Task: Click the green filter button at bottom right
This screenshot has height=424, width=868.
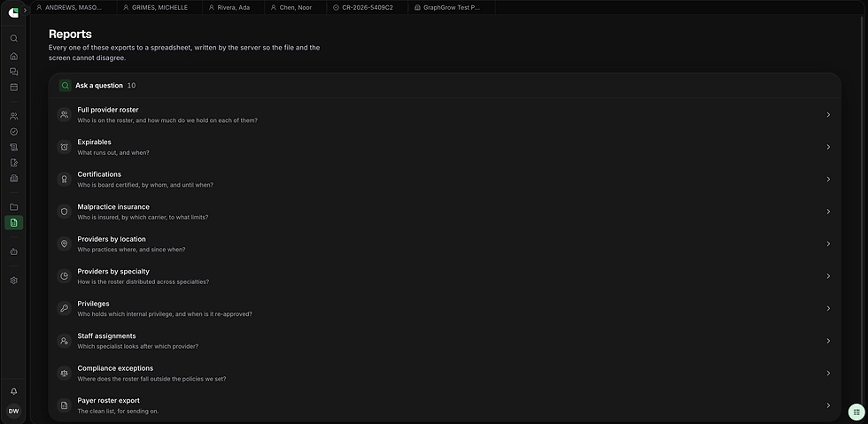Action: click(x=856, y=412)
